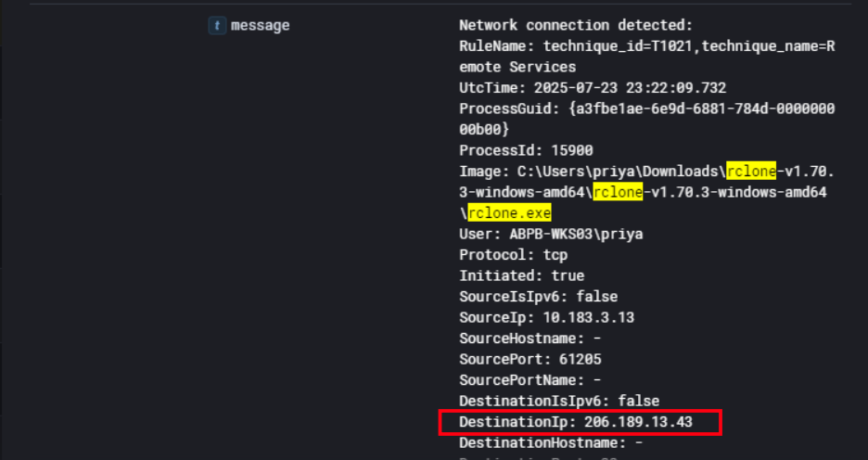Click the "Network connection detected:" line
This screenshot has height=460, width=868.
(575, 26)
